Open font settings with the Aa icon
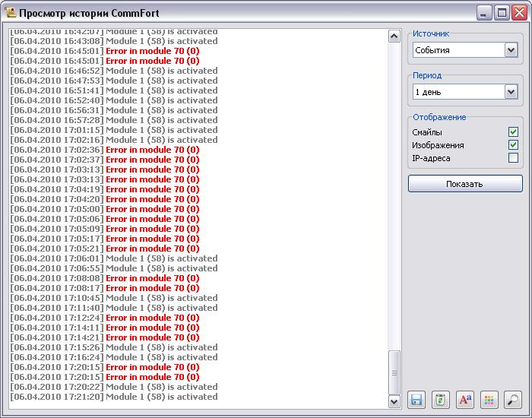Screen dimensions: 532x418 coord(465,400)
